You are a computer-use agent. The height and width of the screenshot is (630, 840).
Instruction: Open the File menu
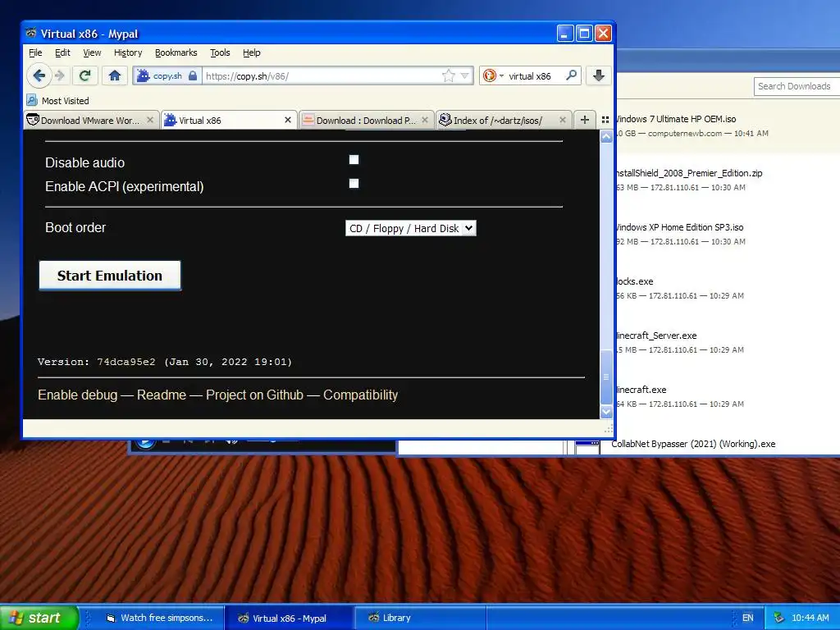[35, 52]
